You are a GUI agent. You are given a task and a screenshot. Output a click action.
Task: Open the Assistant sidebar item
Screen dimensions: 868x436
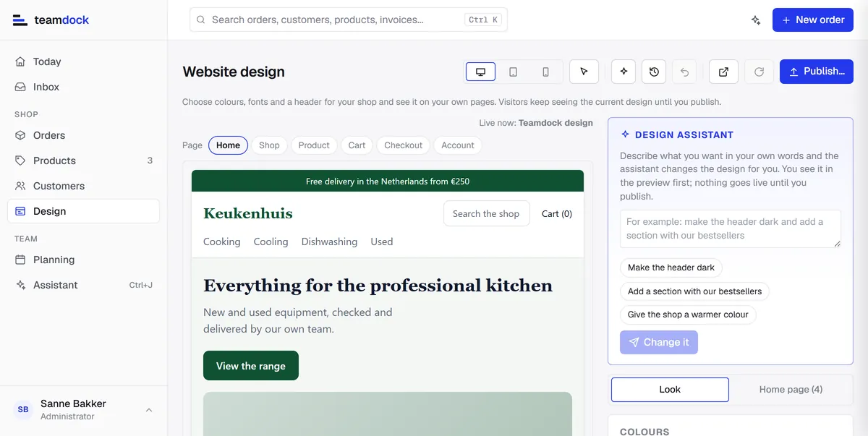[x=83, y=285]
